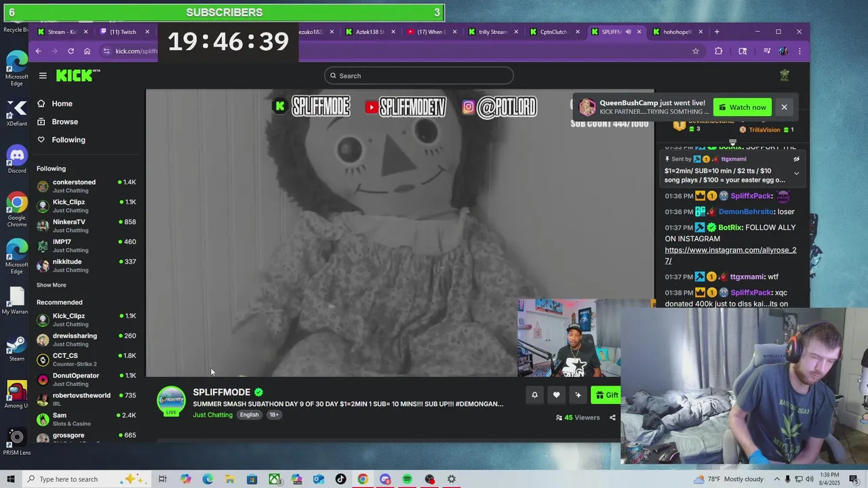Viewport: 868px width, 488px height.
Task: Click Chrome profile avatar
Action: pyautogui.click(x=783, y=51)
